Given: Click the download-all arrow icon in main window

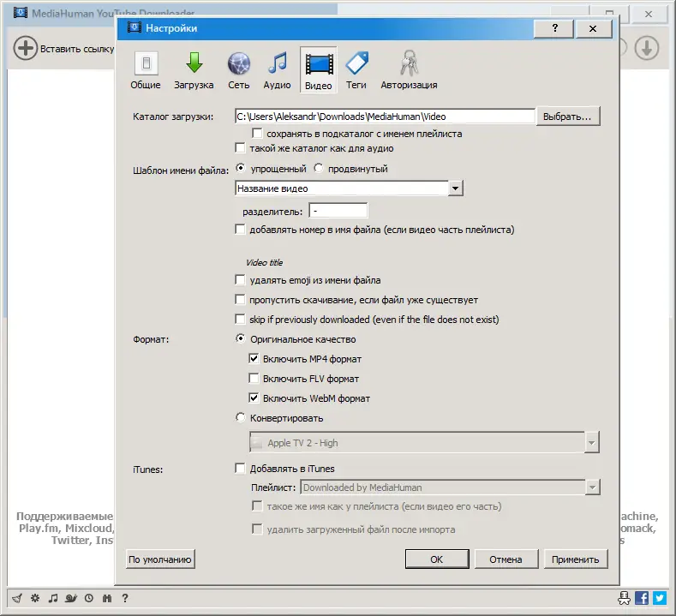Looking at the screenshot, I should coord(646,48).
